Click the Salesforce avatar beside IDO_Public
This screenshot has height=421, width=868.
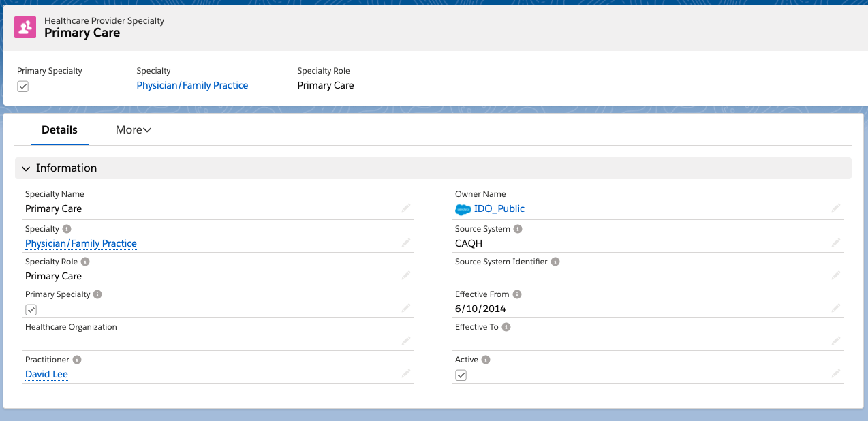click(x=463, y=209)
